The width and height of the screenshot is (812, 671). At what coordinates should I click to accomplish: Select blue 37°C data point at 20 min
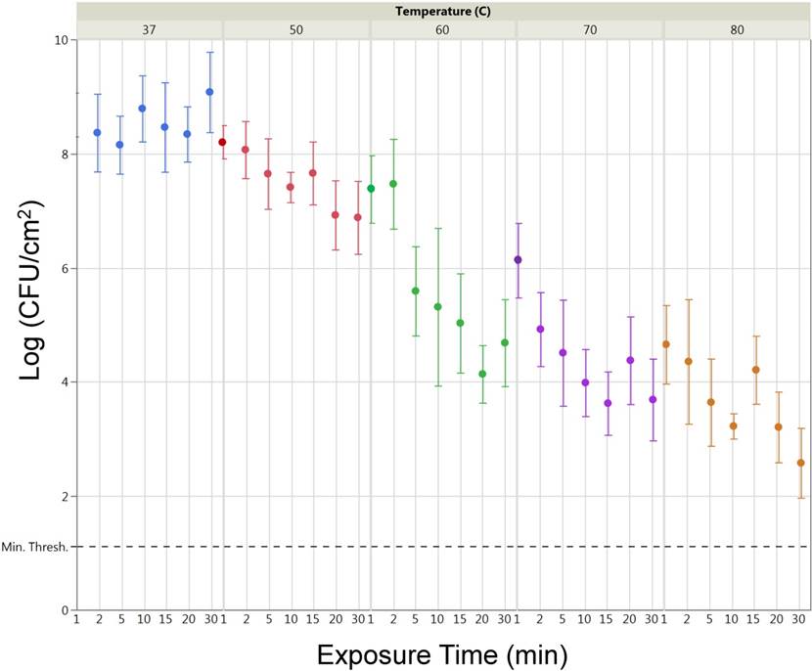(x=187, y=134)
